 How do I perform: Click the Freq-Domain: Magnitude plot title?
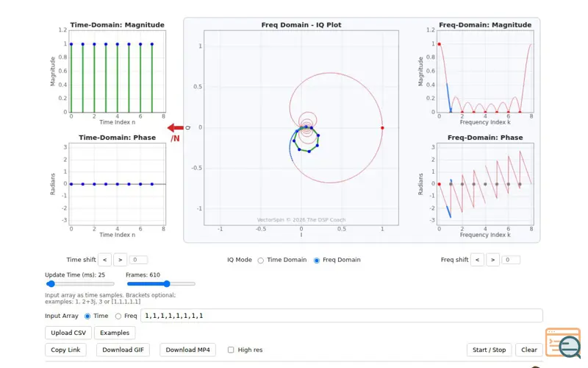485,25
